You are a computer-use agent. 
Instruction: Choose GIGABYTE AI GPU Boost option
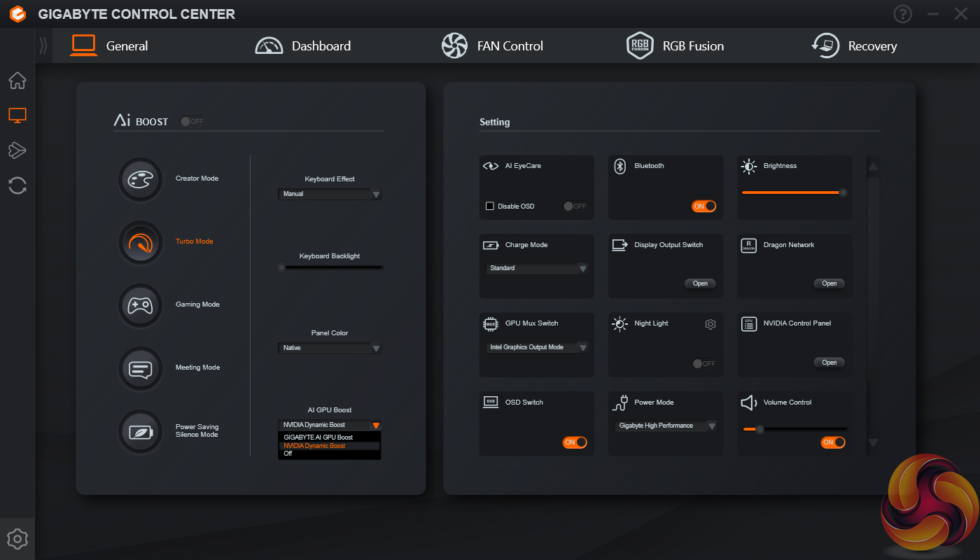click(x=330, y=437)
